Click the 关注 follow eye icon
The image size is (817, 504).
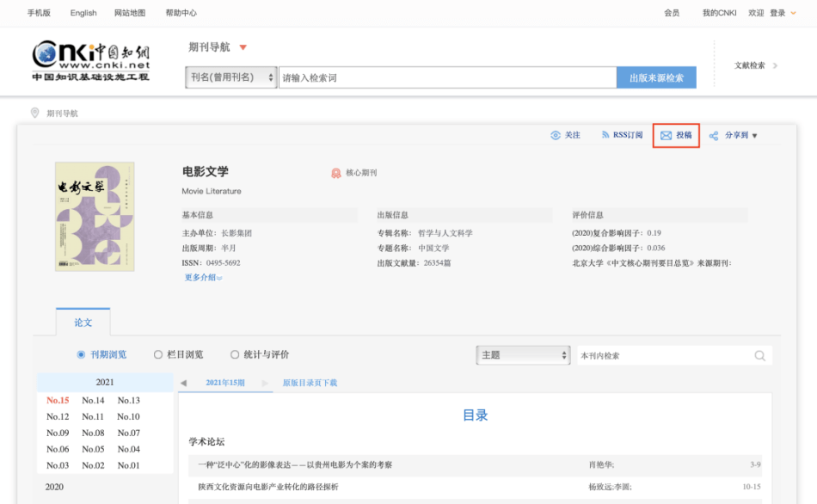click(x=554, y=135)
